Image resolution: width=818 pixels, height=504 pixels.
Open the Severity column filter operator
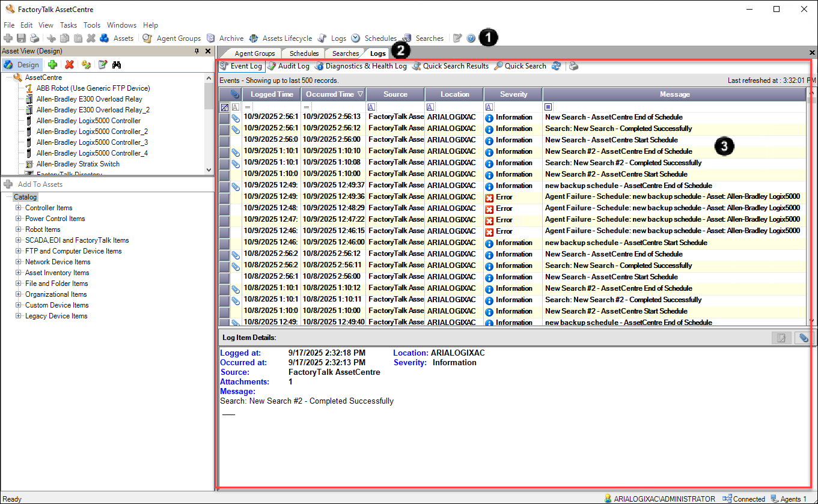click(x=489, y=107)
